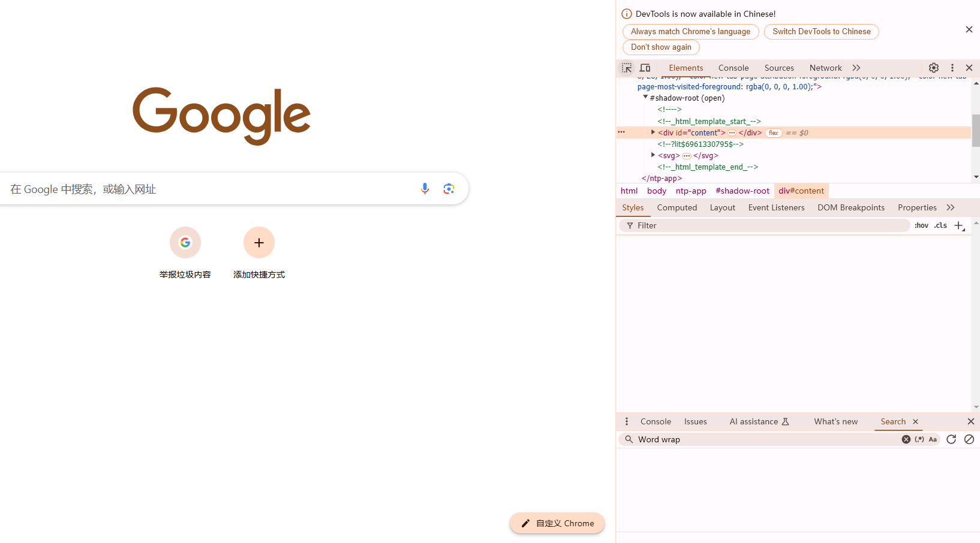The image size is (980, 543).
Task: Open the drawer three-dot menu
Action: pyautogui.click(x=627, y=421)
